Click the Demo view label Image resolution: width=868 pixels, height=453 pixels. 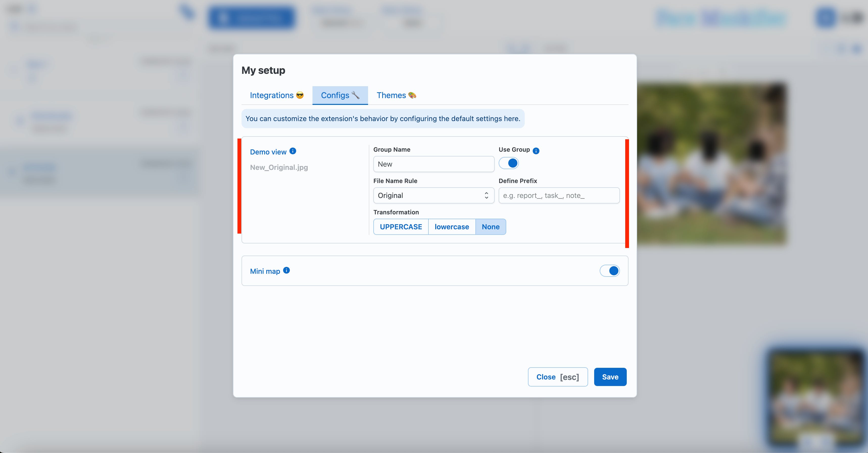point(268,152)
